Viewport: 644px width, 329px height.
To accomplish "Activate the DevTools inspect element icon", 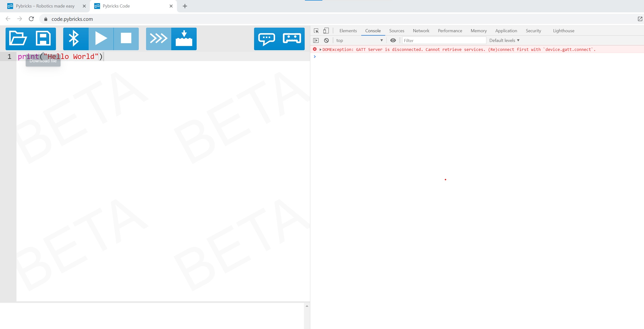I will click(x=316, y=31).
